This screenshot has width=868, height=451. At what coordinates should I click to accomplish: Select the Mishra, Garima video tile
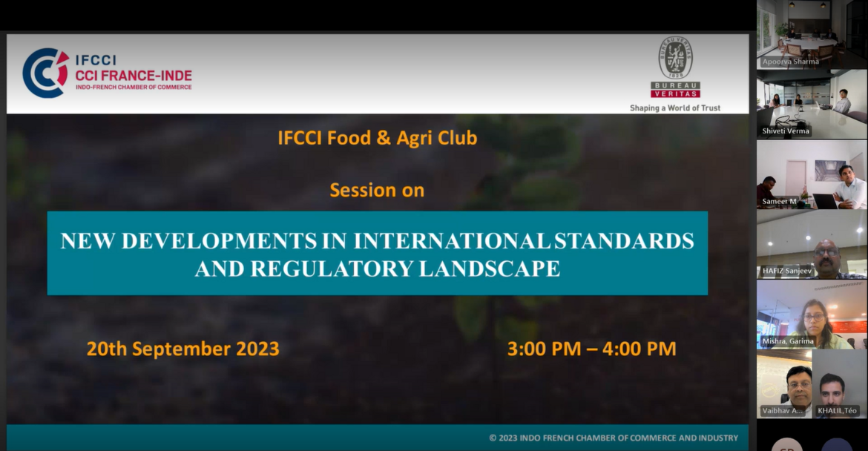812,314
